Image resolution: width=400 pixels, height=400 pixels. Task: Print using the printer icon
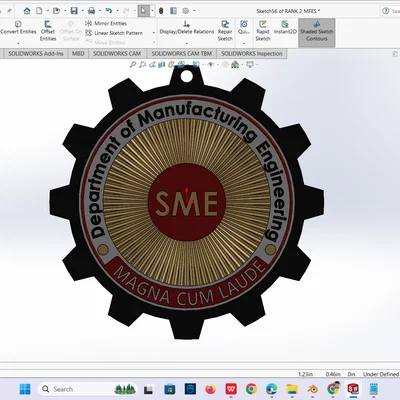(91, 11)
